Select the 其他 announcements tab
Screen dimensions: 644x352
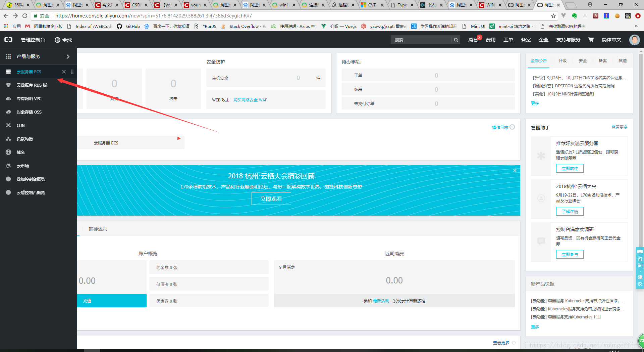[x=623, y=61]
